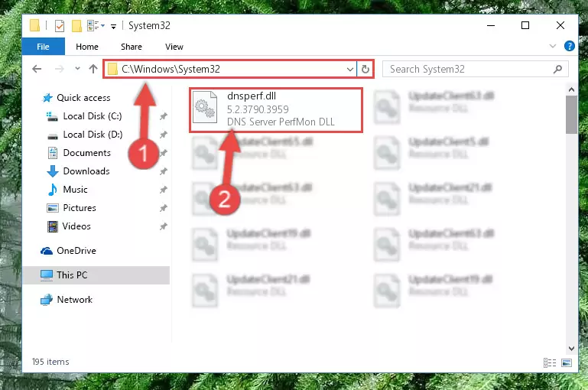The width and height of the screenshot is (588, 390).
Task: Click the pin icon next to Pictures
Action: point(163,208)
